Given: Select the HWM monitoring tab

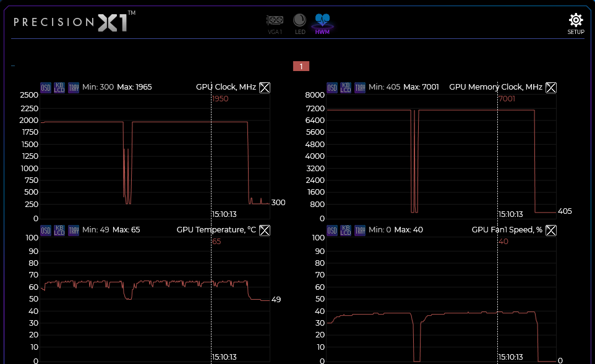Looking at the screenshot, I should point(322,24).
